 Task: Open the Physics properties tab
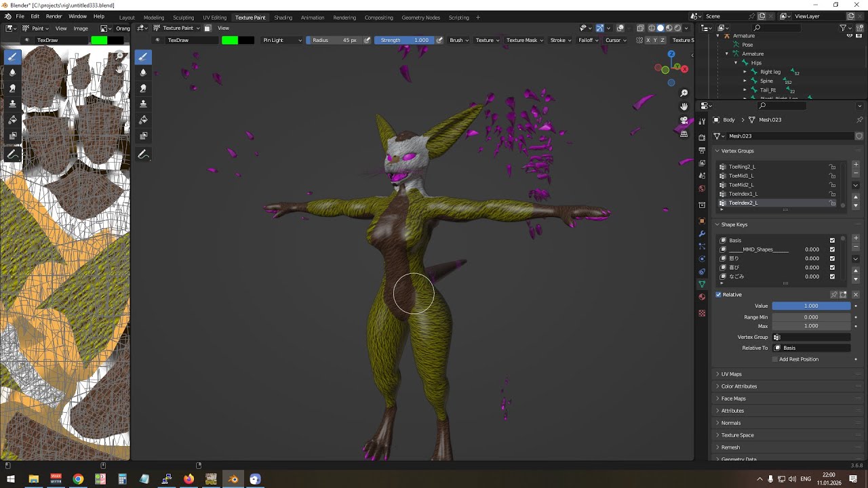click(702, 259)
